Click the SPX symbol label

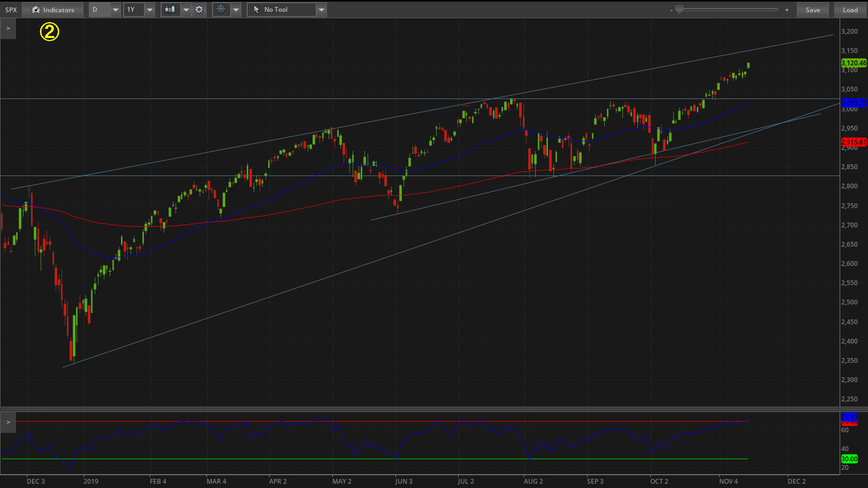click(x=11, y=9)
